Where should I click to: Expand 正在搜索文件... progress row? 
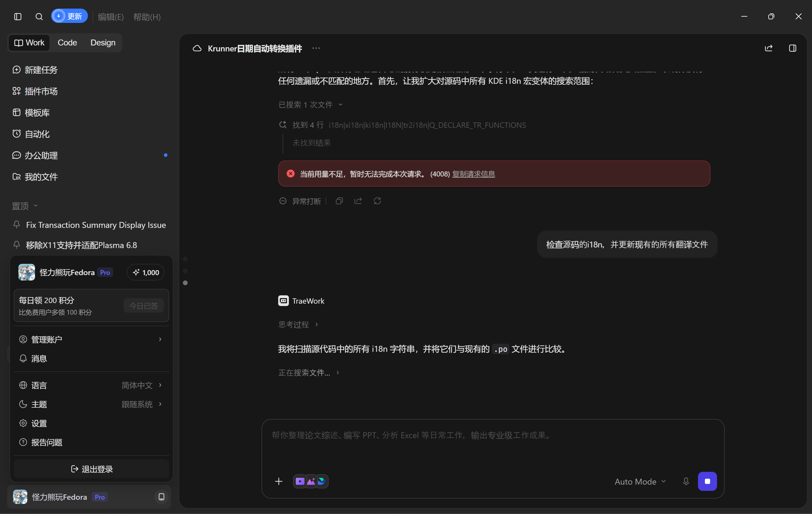pyautogui.click(x=308, y=373)
